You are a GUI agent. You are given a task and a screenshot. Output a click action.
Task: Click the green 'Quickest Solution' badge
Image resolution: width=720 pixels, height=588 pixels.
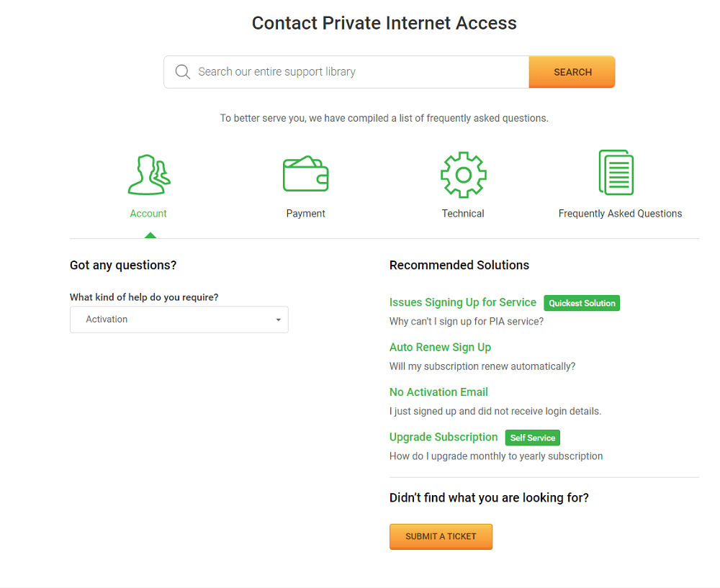pos(582,303)
